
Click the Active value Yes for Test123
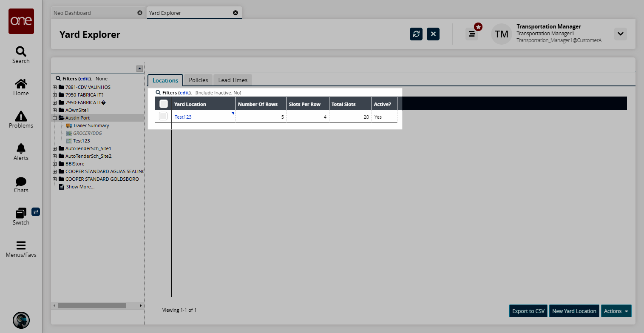[x=378, y=117]
